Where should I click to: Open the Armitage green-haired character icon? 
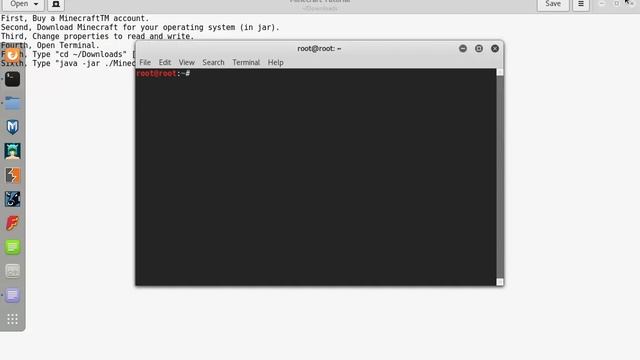12,151
